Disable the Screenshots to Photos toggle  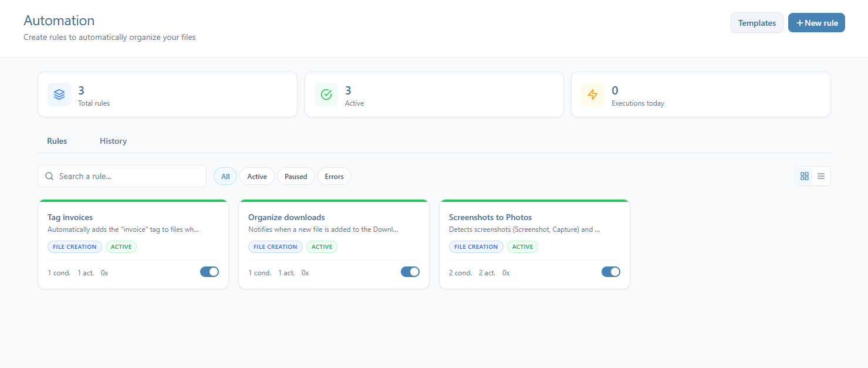[x=610, y=272]
